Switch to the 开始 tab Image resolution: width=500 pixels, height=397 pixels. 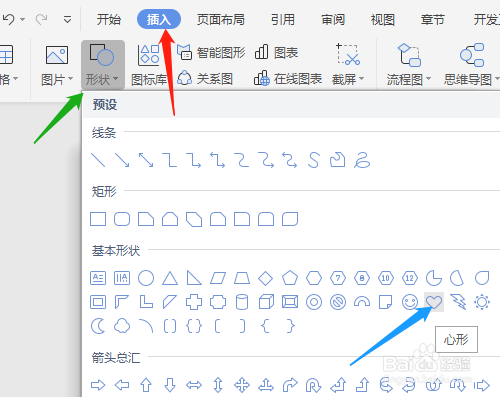coord(109,19)
